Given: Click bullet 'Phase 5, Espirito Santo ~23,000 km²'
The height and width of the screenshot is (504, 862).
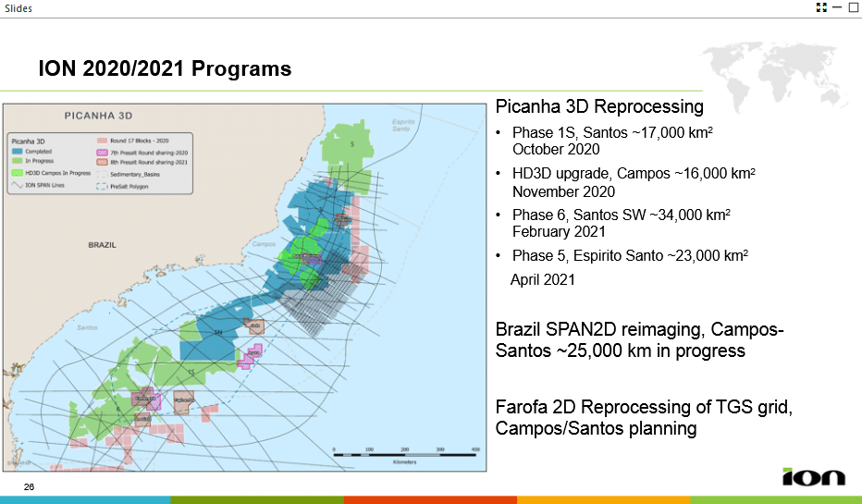Looking at the screenshot, I should pos(630,255).
